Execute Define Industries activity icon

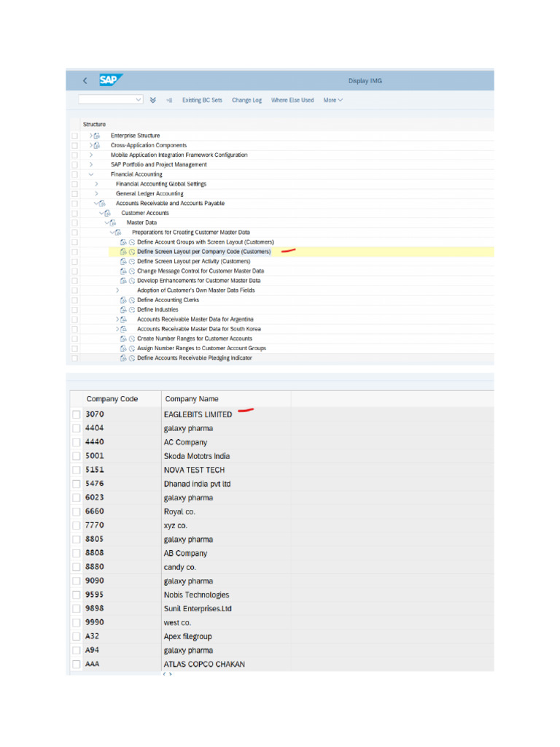132,309
